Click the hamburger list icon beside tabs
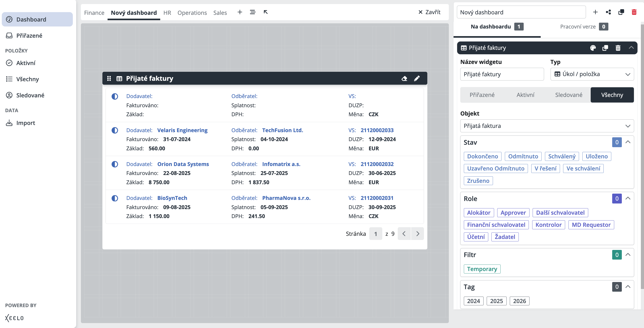 253,12
